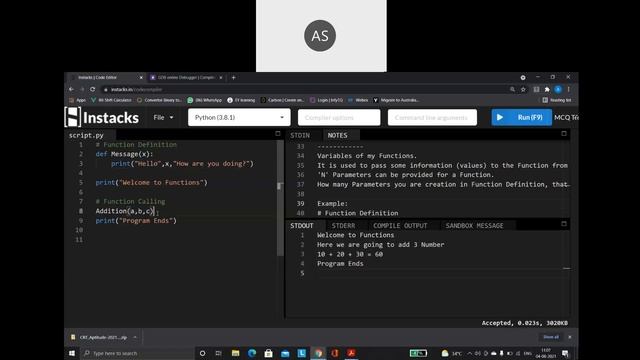
Task: Maximize the script.py editor panel
Action: click(278, 133)
